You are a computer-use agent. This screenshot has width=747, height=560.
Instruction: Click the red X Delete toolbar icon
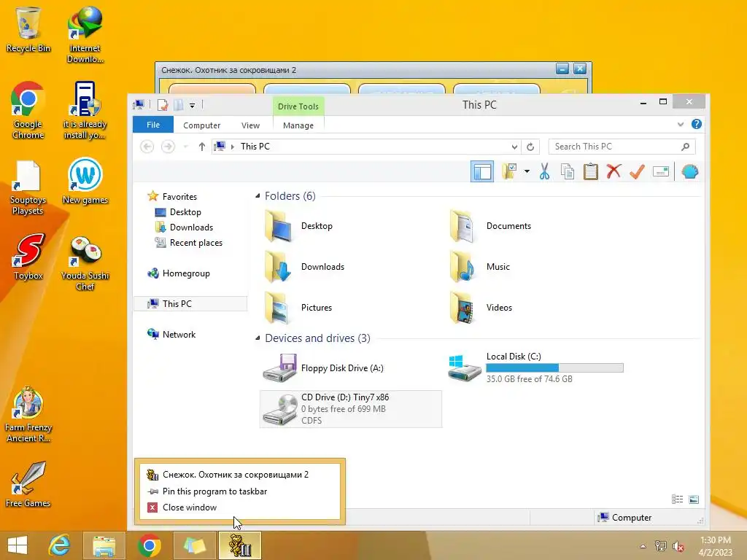(x=614, y=171)
